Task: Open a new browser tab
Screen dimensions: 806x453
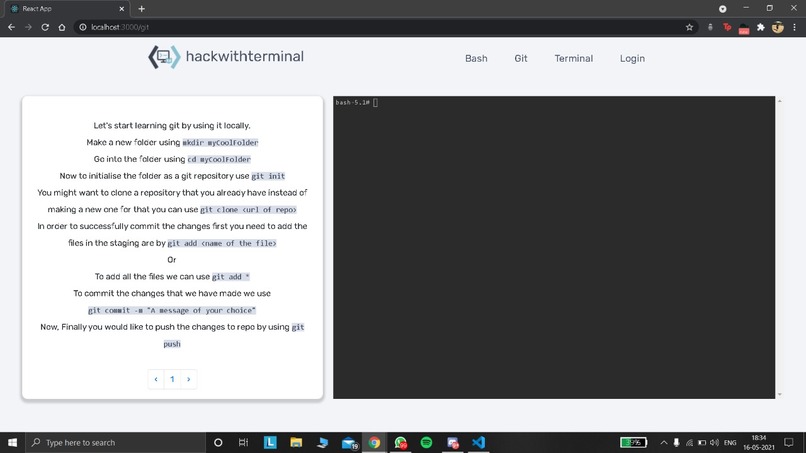Action: 141,9
